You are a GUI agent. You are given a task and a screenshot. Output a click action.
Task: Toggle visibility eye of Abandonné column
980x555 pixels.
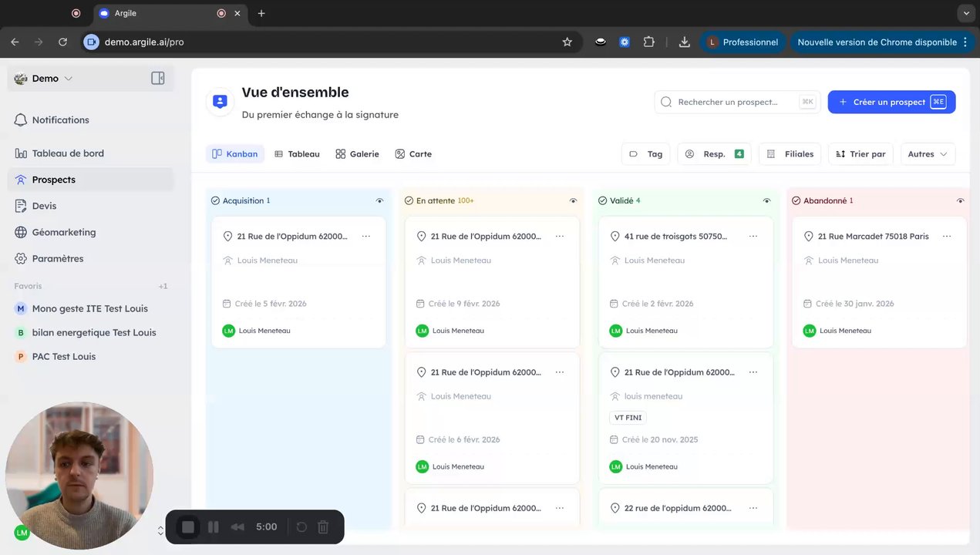[960, 200]
